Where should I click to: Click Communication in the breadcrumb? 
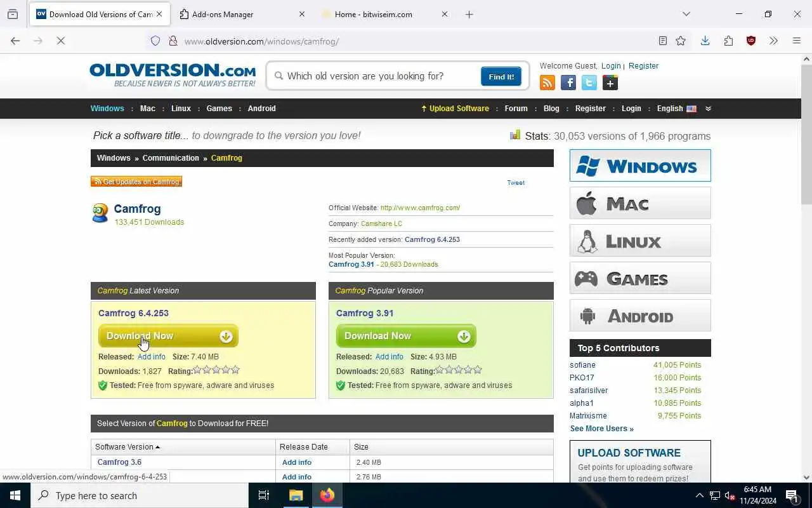point(171,158)
